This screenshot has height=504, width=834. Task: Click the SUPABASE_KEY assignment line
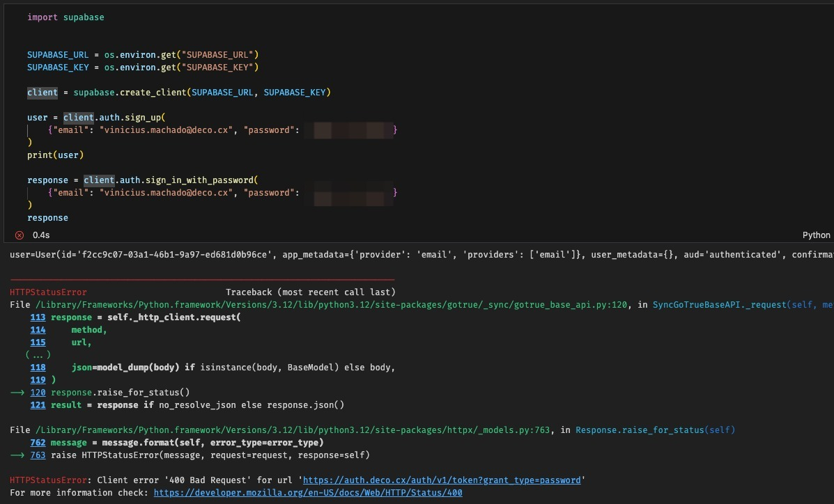click(x=143, y=68)
